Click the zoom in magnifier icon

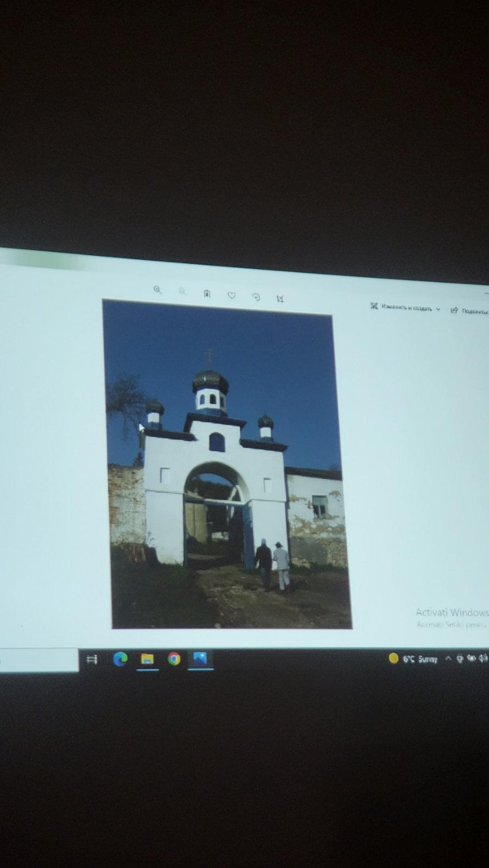pyautogui.click(x=158, y=290)
